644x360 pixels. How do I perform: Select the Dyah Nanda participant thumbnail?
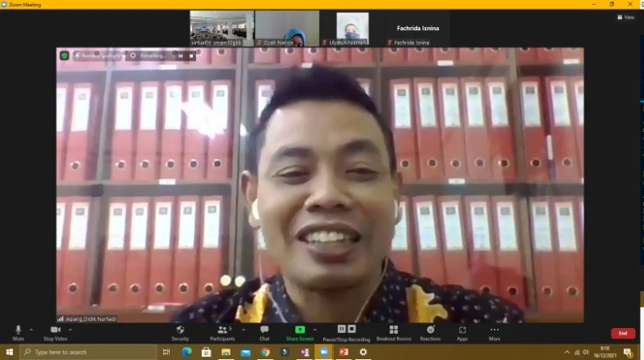point(287,29)
